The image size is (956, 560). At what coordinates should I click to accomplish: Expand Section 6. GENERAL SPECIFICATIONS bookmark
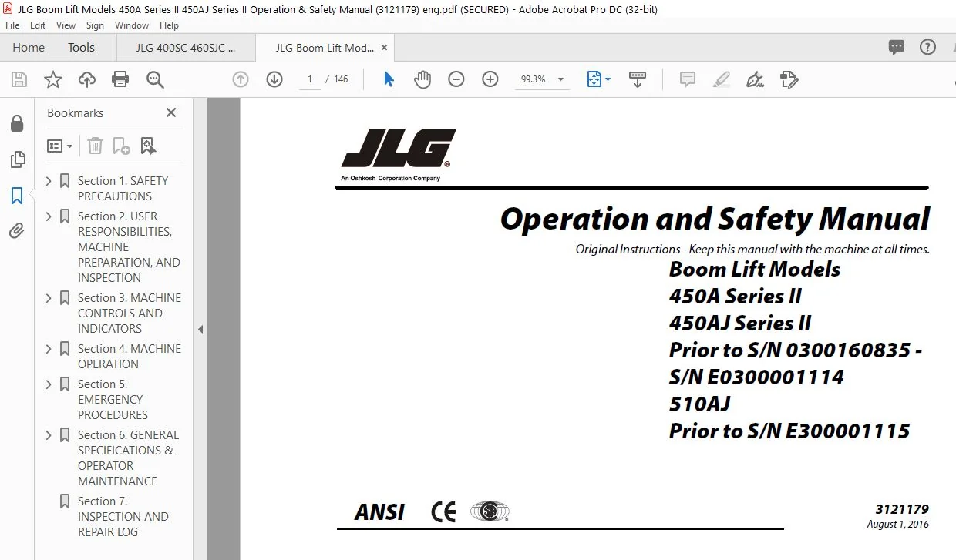[49, 435]
